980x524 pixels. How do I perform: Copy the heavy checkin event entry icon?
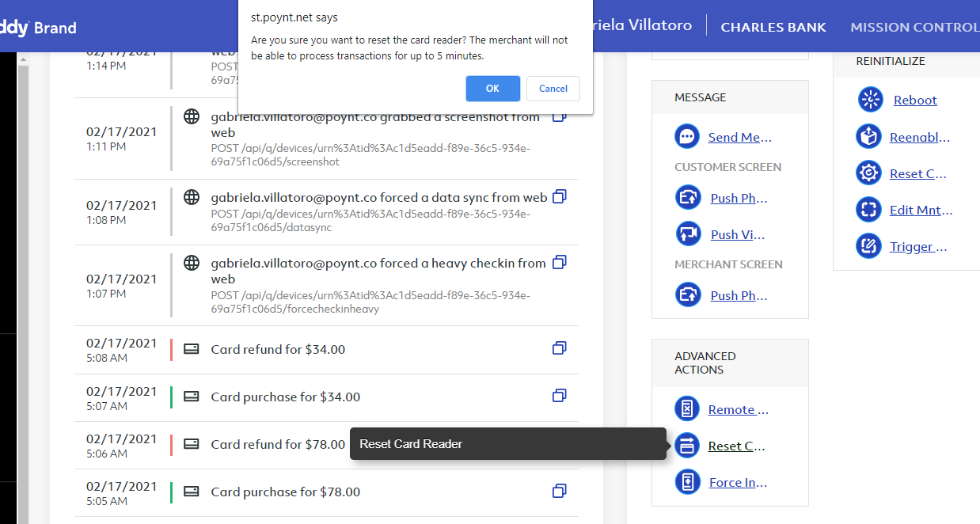tap(559, 262)
